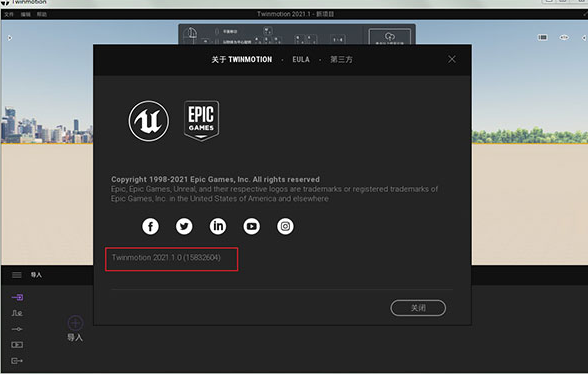588x374 pixels.
Task: Switch to the EULA tab
Action: tap(301, 59)
